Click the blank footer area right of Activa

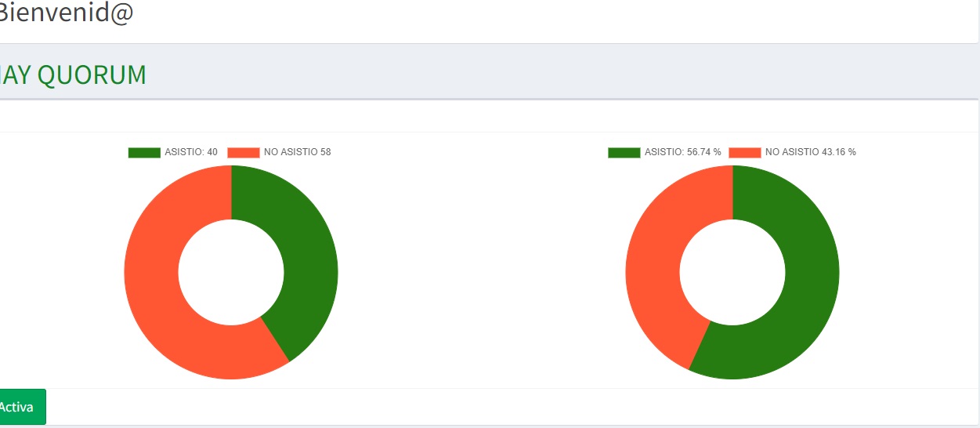[470, 407]
